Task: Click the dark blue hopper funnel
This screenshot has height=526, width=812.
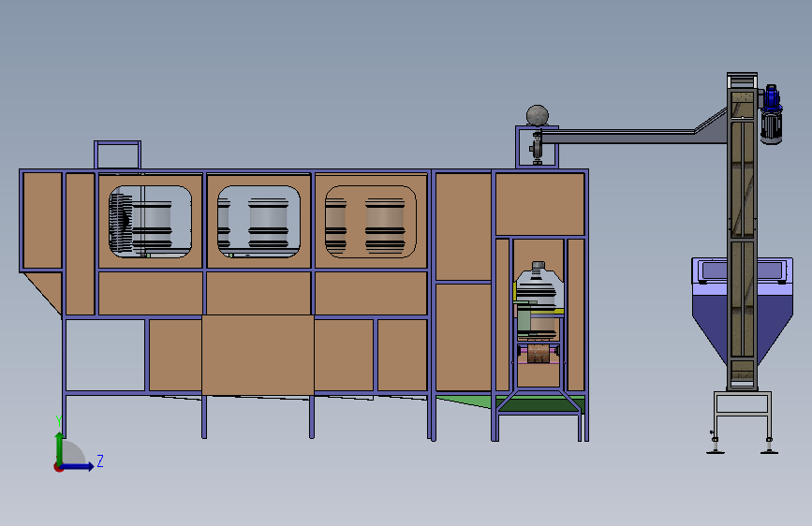Action: [743, 311]
